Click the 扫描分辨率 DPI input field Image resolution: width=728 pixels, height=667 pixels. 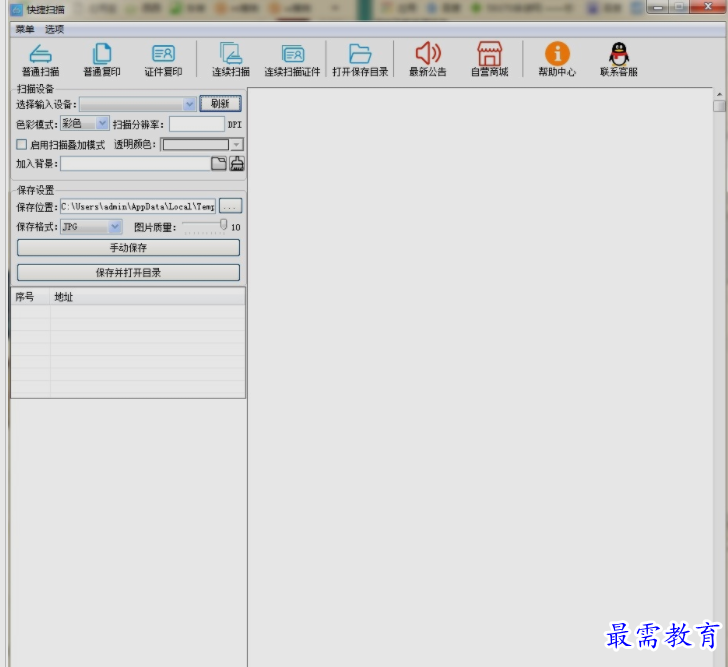click(197, 124)
